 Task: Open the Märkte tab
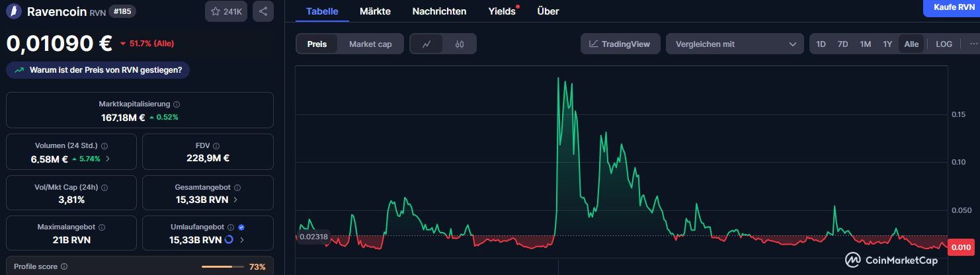click(375, 11)
